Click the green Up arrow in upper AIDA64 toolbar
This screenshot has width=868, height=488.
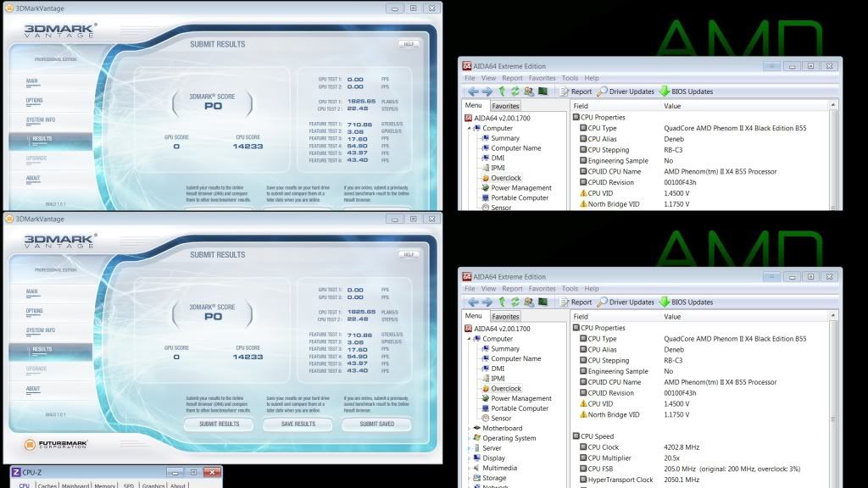click(502, 91)
